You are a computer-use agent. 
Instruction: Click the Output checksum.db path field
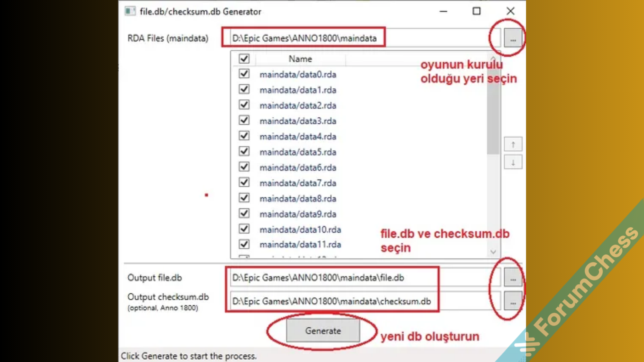(x=365, y=301)
